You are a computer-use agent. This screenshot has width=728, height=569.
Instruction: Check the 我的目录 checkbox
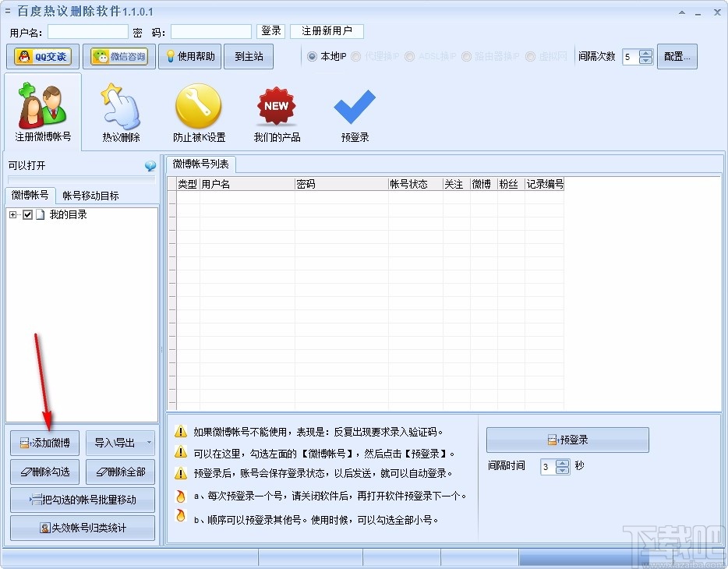(27, 214)
